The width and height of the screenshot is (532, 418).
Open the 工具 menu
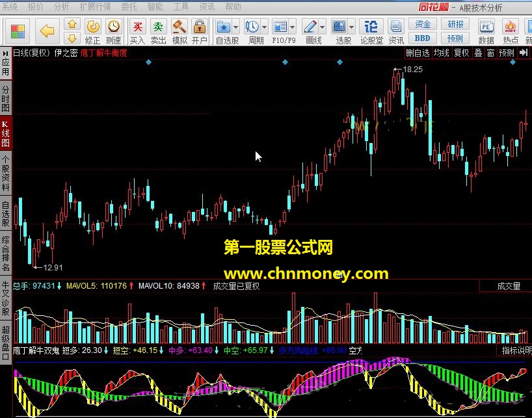pos(181,7)
